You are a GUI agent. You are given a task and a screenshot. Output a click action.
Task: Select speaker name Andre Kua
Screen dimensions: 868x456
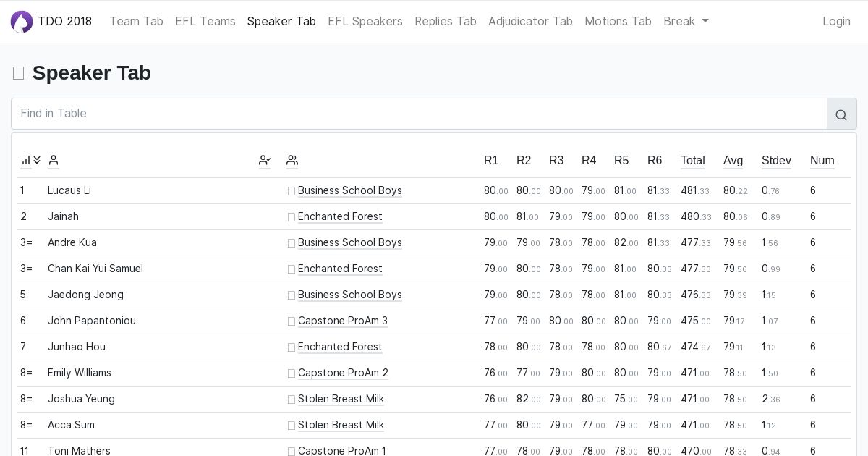point(72,242)
